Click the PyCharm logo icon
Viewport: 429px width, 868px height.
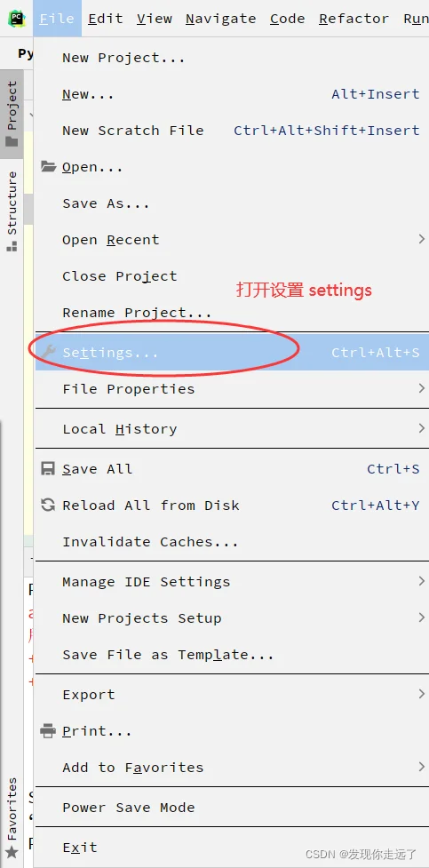16,19
